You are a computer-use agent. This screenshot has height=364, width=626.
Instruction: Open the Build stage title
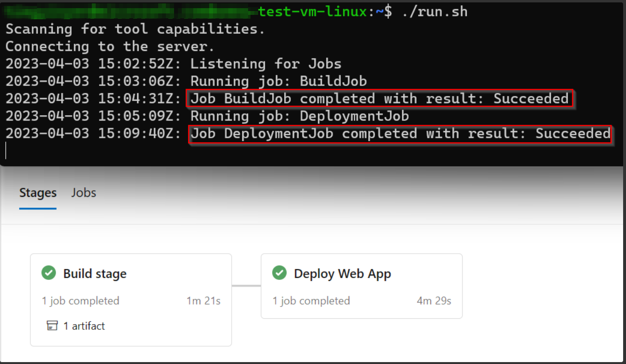coord(95,274)
